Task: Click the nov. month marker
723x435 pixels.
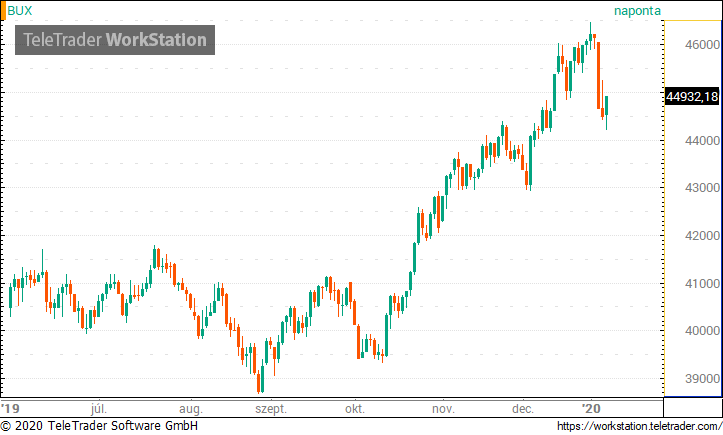Action: [443, 409]
